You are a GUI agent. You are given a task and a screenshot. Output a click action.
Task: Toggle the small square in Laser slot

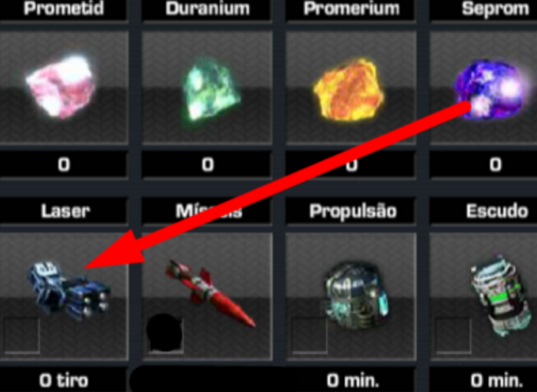[22, 335]
